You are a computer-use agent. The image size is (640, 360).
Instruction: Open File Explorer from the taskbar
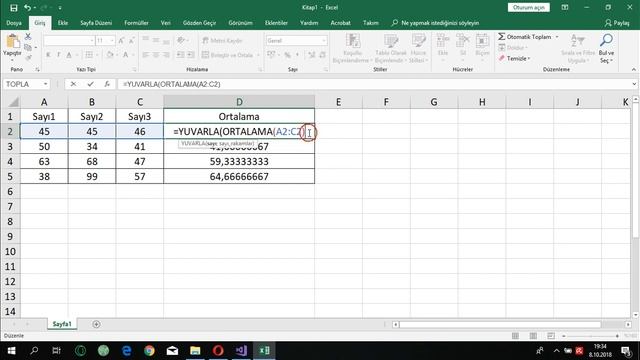[195, 351]
